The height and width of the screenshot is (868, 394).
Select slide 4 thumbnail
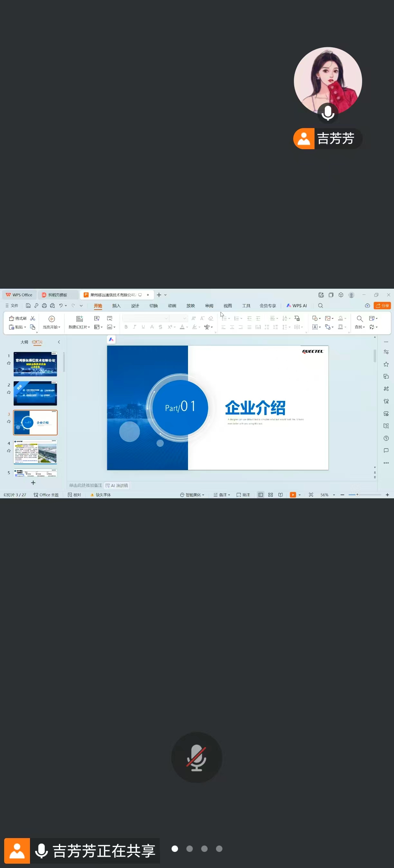click(x=35, y=452)
